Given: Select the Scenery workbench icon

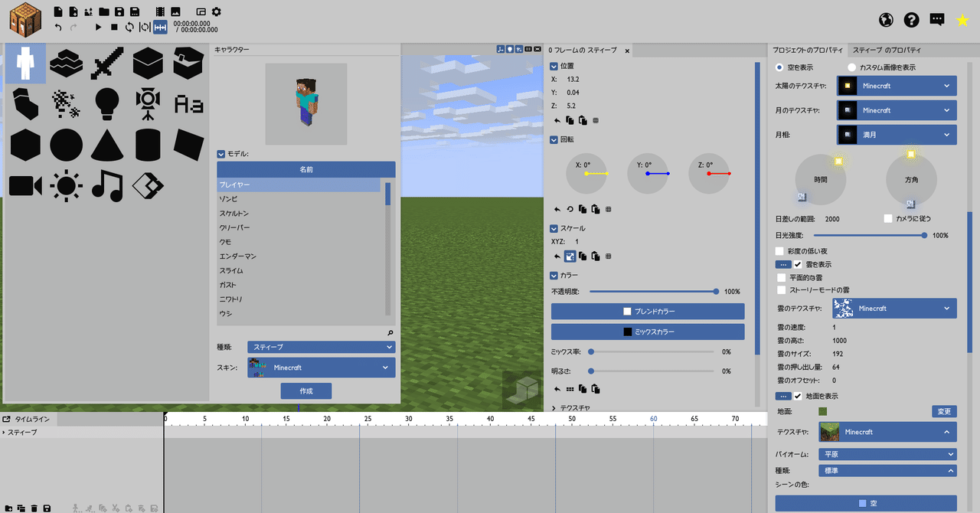Looking at the screenshot, I should click(x=67, y=64).
